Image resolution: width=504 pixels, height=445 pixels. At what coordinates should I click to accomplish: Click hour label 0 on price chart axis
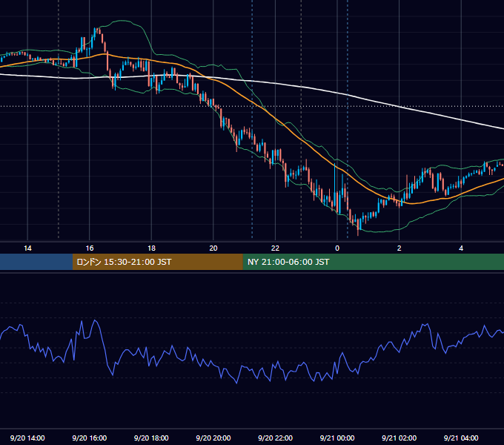pos(337,248)
